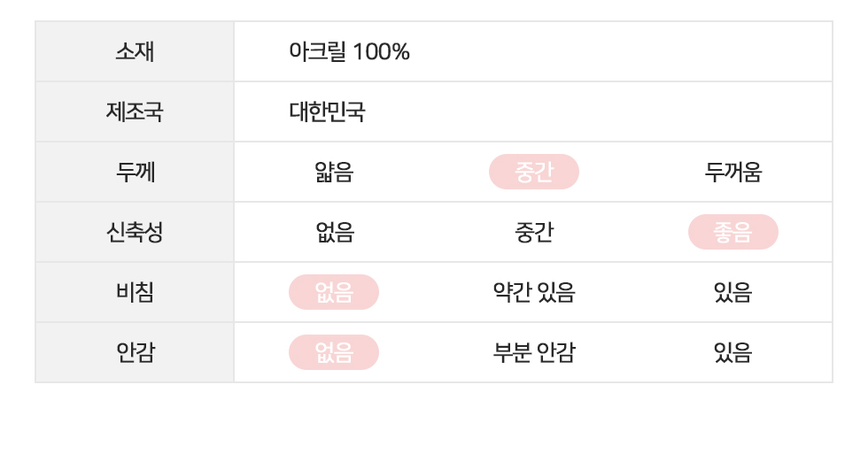The width and height of the screenshot is (868, 454).
Task: Click the 소재 row label
Action: coord(135,52)
